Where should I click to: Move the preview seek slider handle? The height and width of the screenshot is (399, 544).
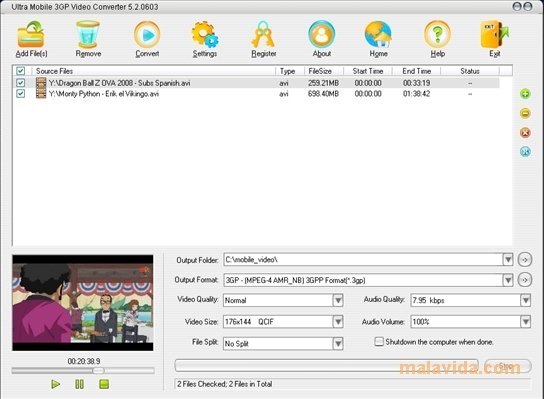(98, 371)
